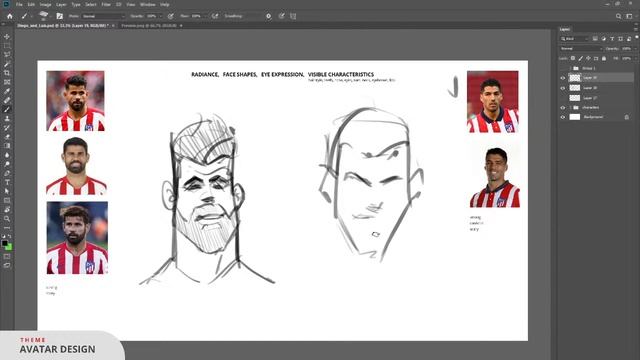Select the History Brush tool

pyautogui.click(x=7, y=128)
